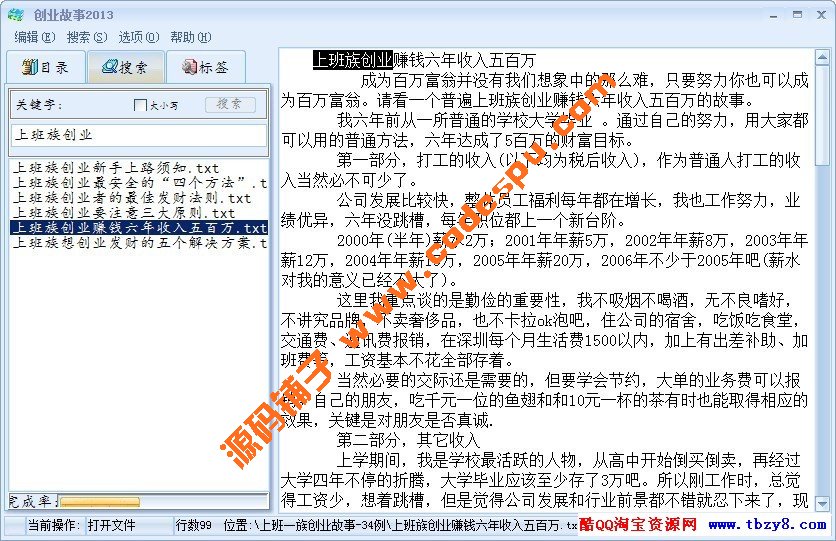
Task: Maximize the 创业故事2013 window
Action: point(798,15)
